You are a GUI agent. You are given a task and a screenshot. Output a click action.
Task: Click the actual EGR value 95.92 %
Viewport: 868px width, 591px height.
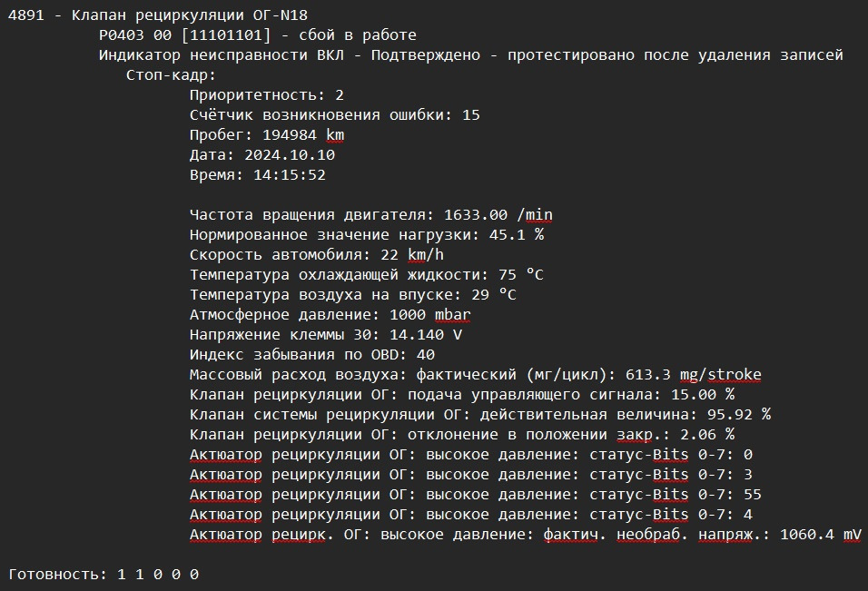tap(739, 415)
